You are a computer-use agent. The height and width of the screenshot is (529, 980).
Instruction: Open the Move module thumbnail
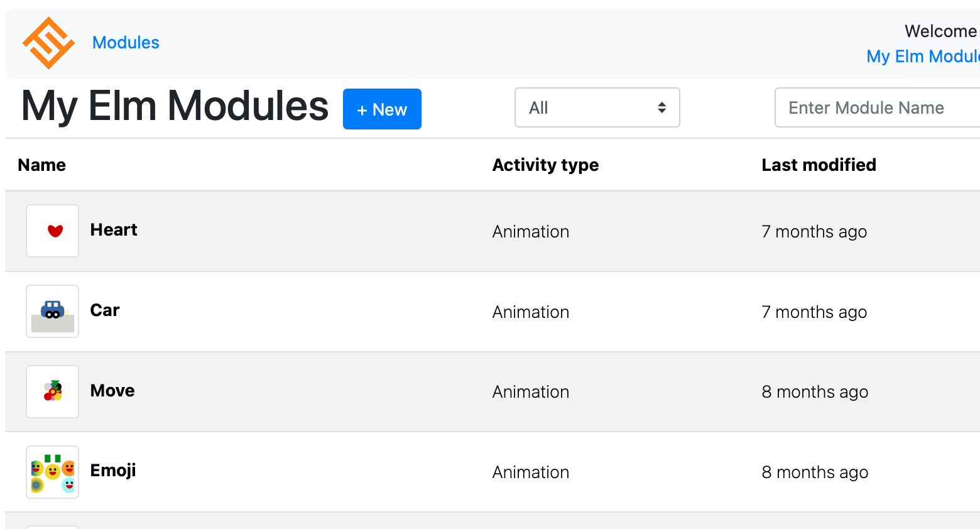click(53, 392)
